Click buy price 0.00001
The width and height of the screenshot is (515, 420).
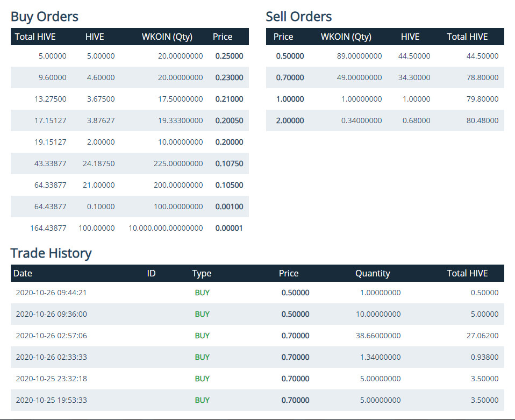tap(229, 228)
